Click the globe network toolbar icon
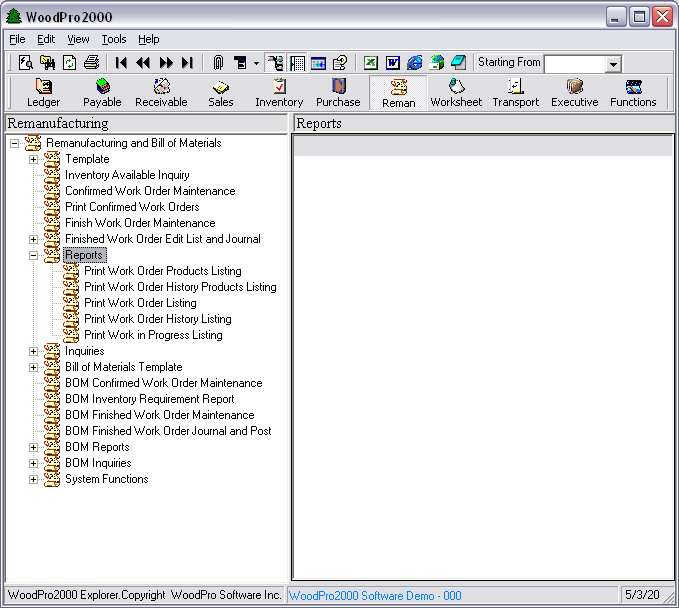Viewport: 679px width, 608px height. (x=436, y=63)
